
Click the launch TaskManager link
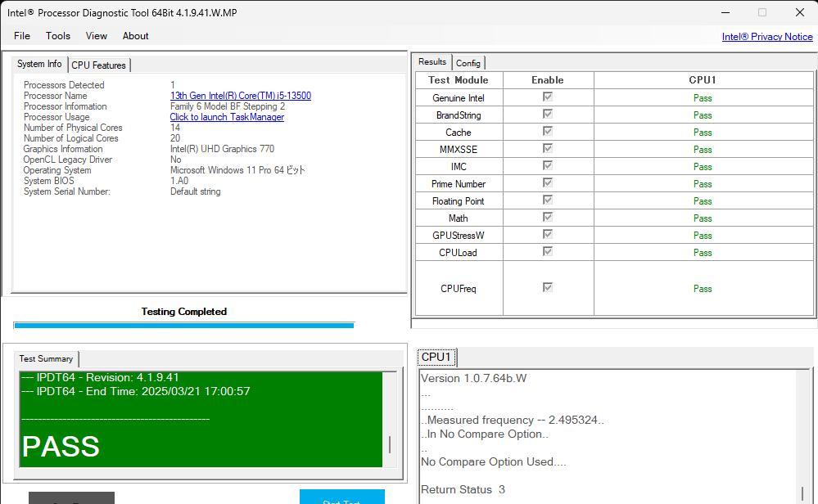point(227,117)
